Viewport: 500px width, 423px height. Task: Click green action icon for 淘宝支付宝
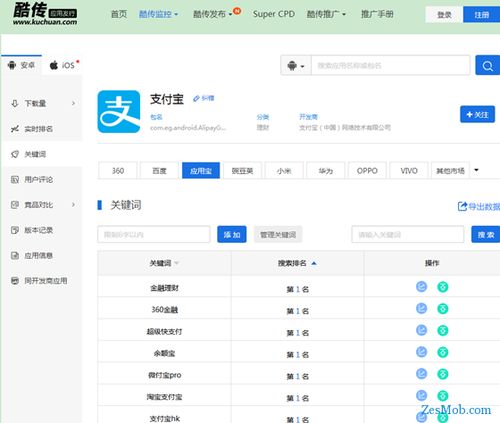[x=443, y=396]
